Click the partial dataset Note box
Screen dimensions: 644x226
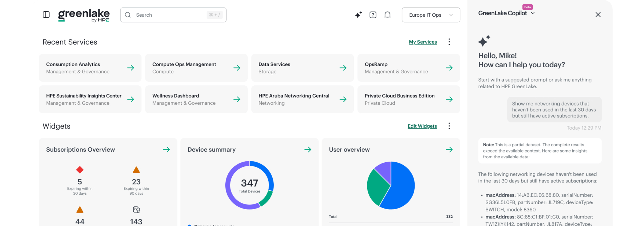pos(540,151)
